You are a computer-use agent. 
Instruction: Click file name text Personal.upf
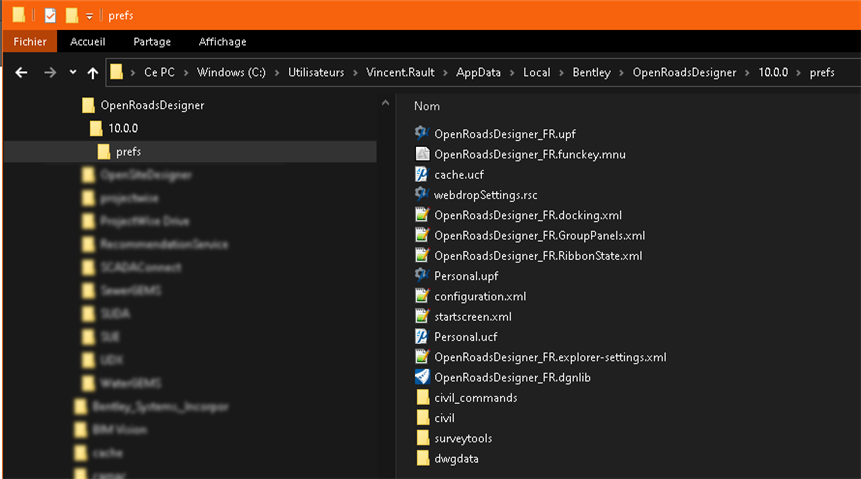(466, 276)
